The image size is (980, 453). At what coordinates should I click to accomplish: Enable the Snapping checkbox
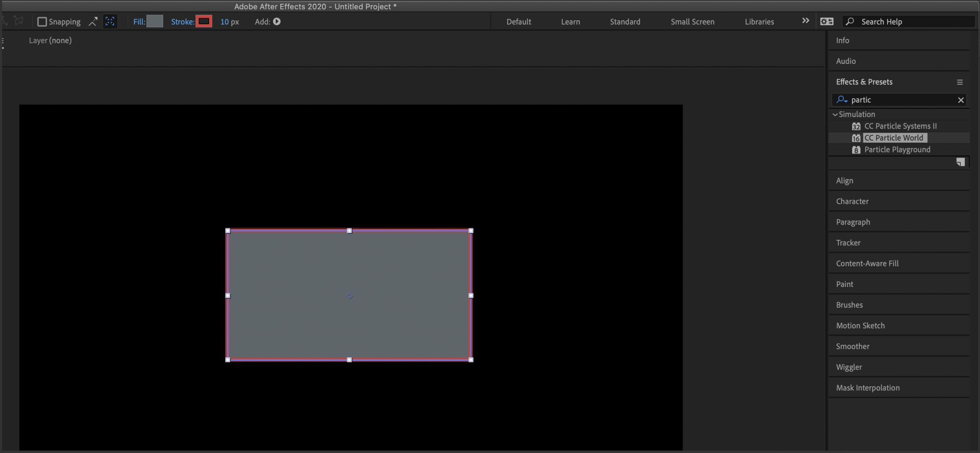tap(42, 22)
